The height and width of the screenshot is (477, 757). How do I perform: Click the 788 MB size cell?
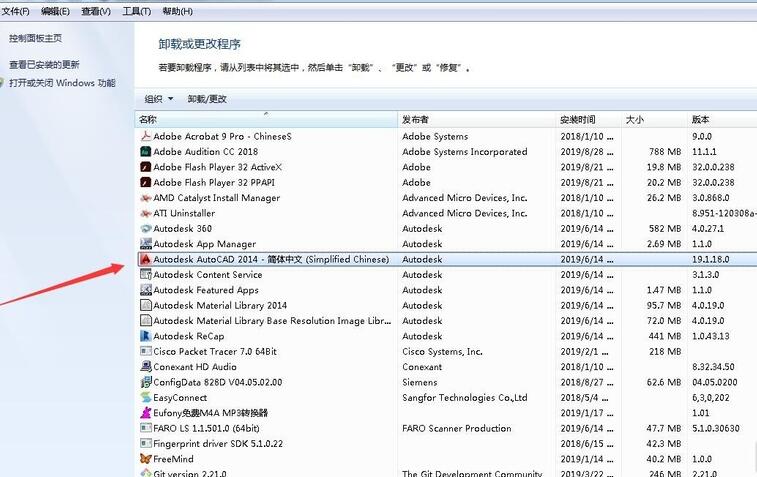tap(665, 152)
